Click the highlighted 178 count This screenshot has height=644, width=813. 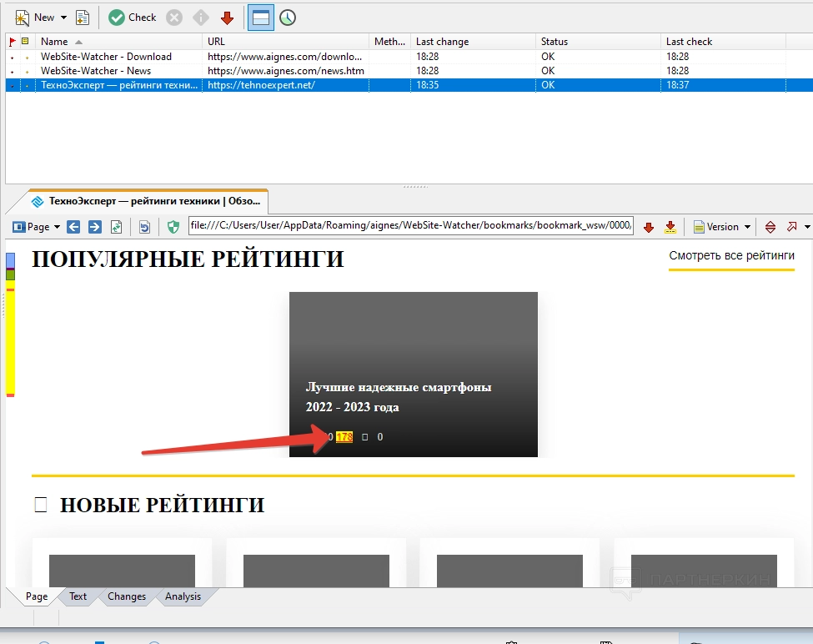coord(344,437)
